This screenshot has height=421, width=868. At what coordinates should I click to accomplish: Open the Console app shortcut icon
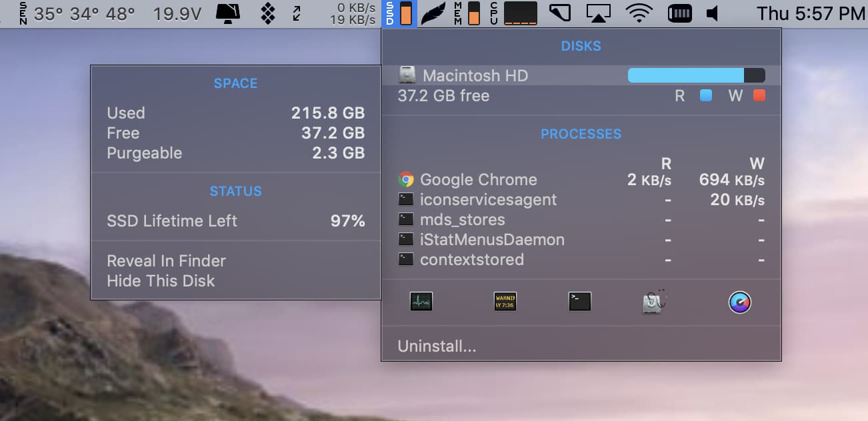(505, 302)
